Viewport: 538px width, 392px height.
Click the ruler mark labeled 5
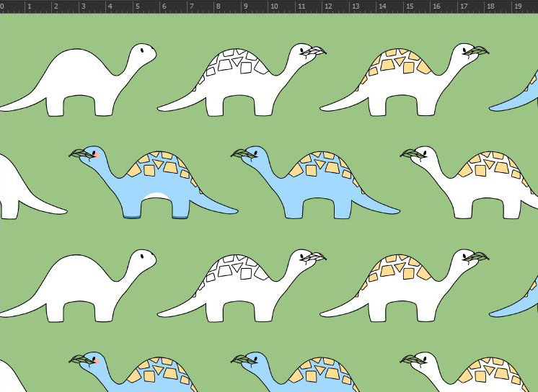point(138,6)
